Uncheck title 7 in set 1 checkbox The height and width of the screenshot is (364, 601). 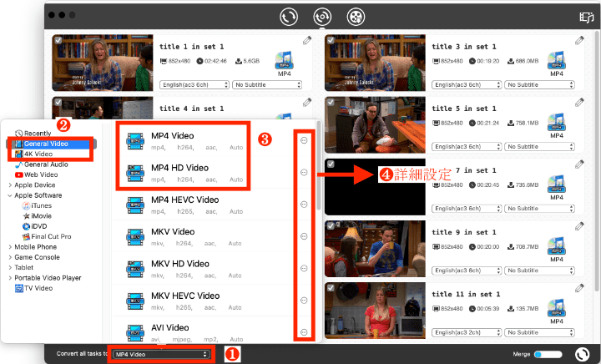tap(331, 164)
